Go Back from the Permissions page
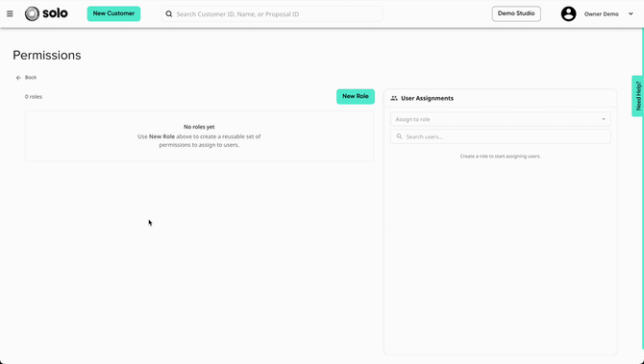Viewport: 644px width, 364px height. click(26, 77)
